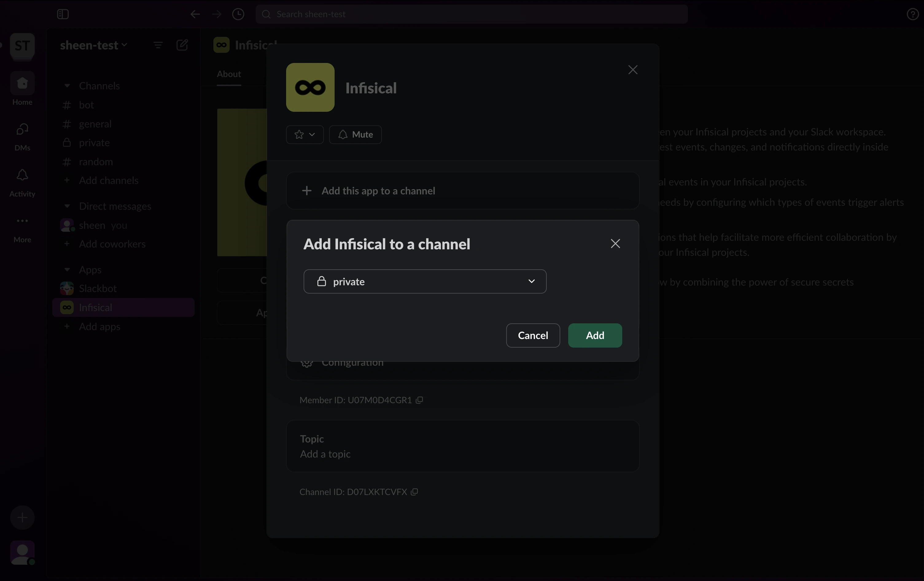Open the private channel dropdown
The image size is (924, 581).
[x=425, y=281]
